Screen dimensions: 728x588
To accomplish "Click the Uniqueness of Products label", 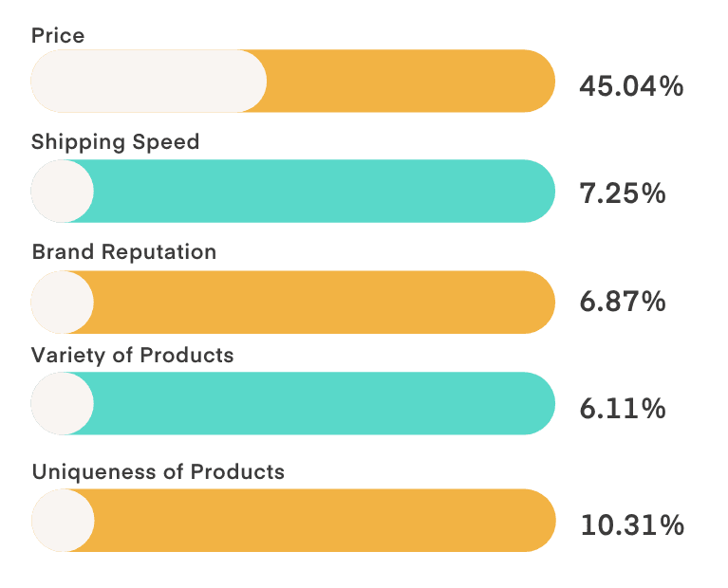I will pyautogui.click(x=158, y=472).
